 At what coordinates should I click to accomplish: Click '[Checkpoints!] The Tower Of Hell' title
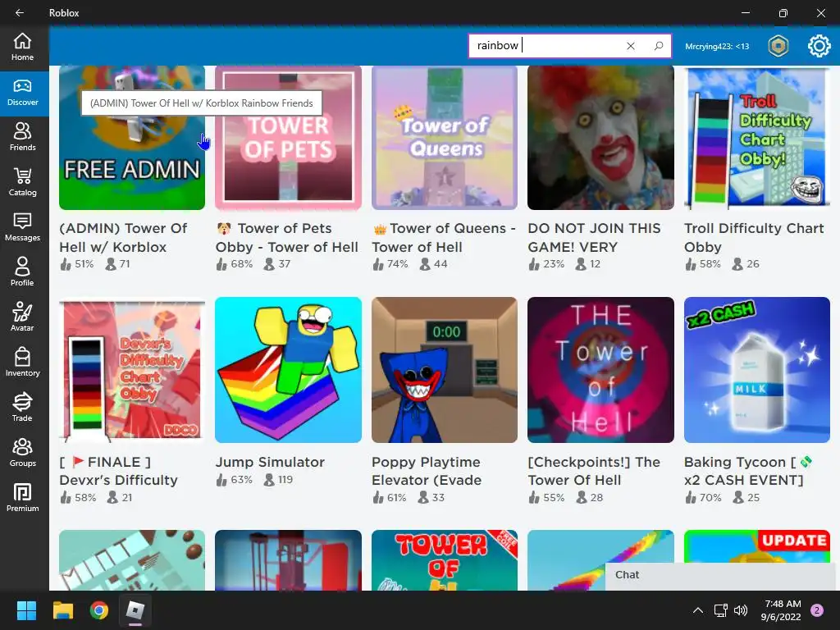(x=594, y=471)
